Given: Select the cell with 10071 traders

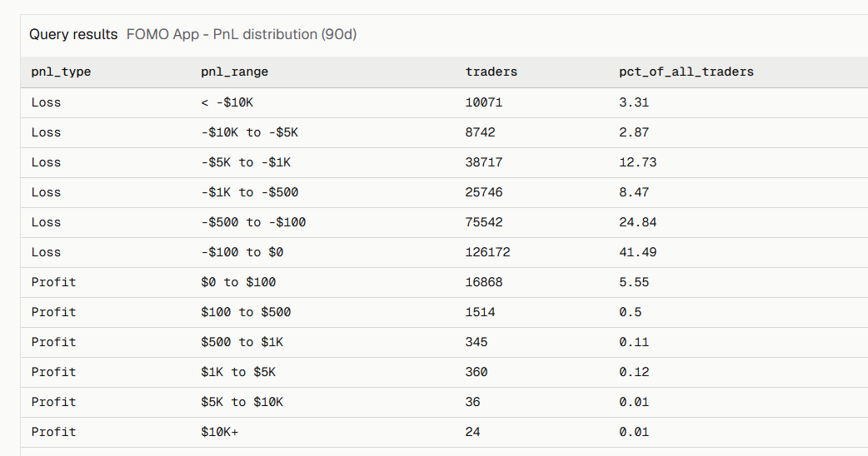Looking at the screenshot, I should click(484, 102).
